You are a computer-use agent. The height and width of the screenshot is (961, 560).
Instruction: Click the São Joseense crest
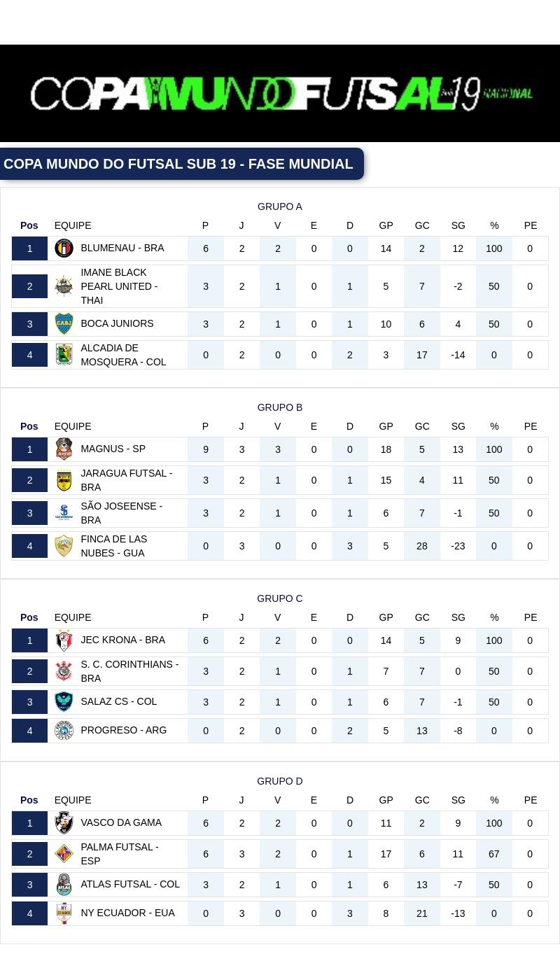point(64,512)
